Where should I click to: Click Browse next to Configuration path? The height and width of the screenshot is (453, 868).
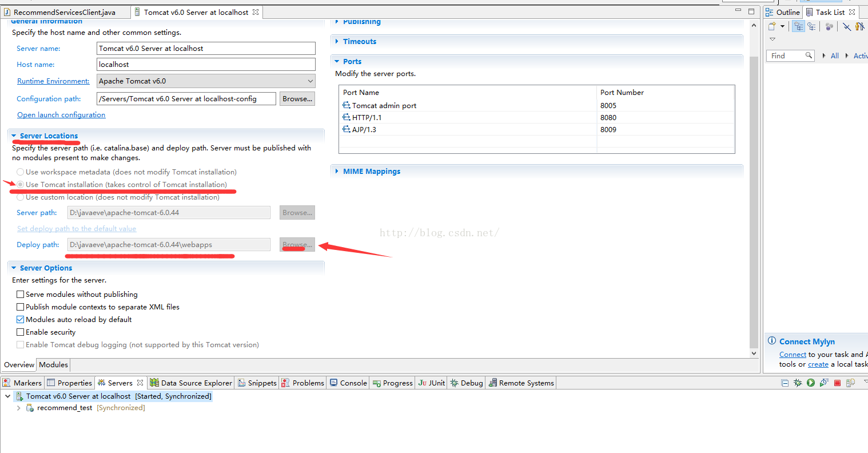tap(297, 99)
